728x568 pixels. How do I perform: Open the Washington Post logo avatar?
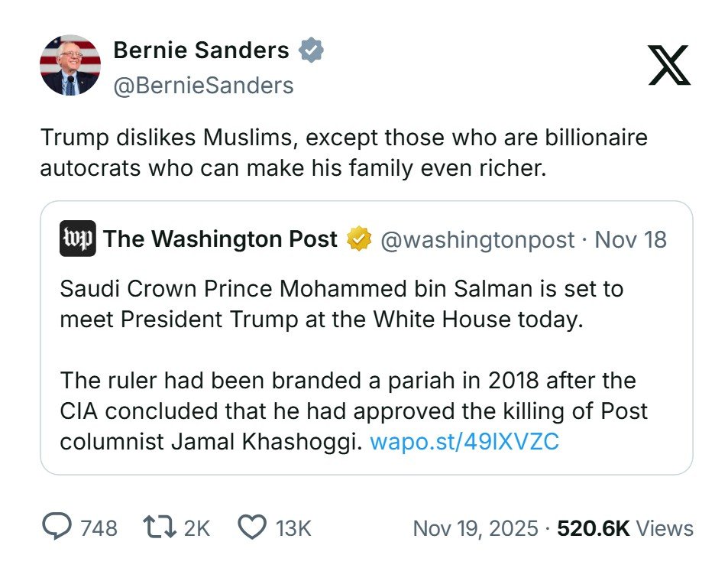(x=77, y=239)
